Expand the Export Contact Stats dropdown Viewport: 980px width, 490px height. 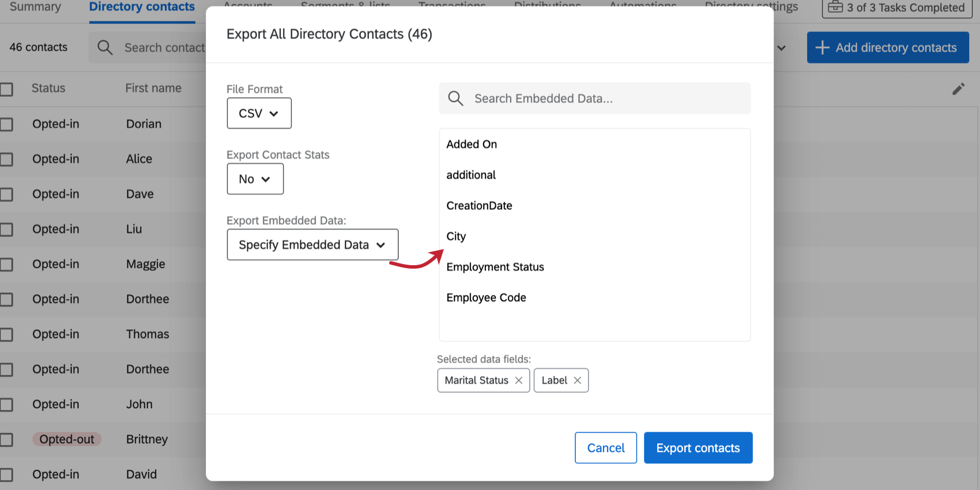tap(255, 179)
